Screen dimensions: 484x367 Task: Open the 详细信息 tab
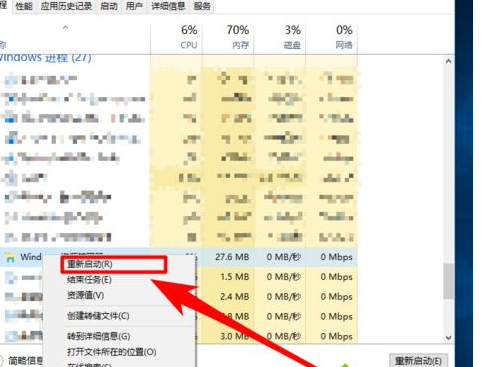point(168,6)
